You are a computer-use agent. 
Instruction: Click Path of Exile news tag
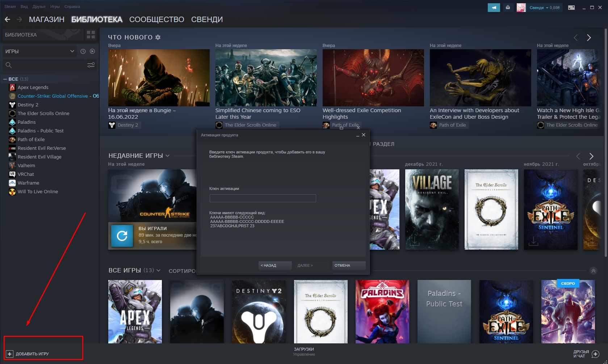coord(449,125)
